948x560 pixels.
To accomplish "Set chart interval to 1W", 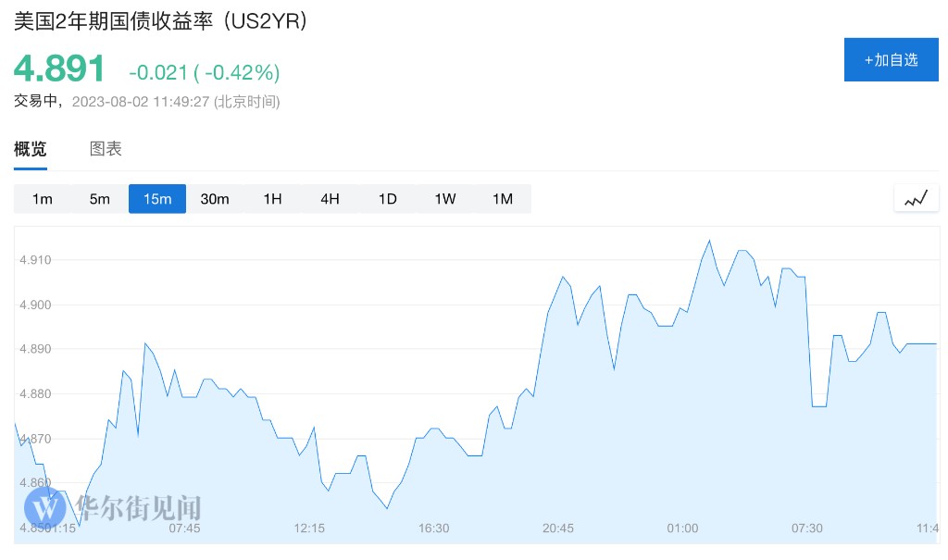I will tap(444, 199).
